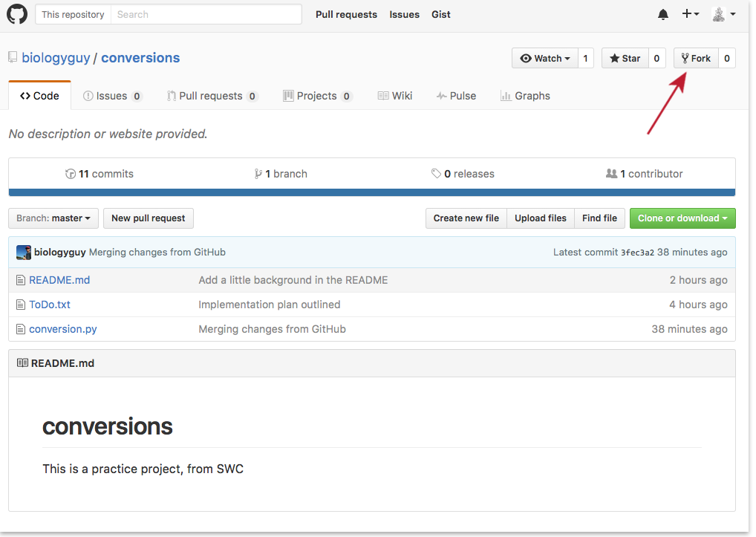Click the conversions repository name link

140,58
